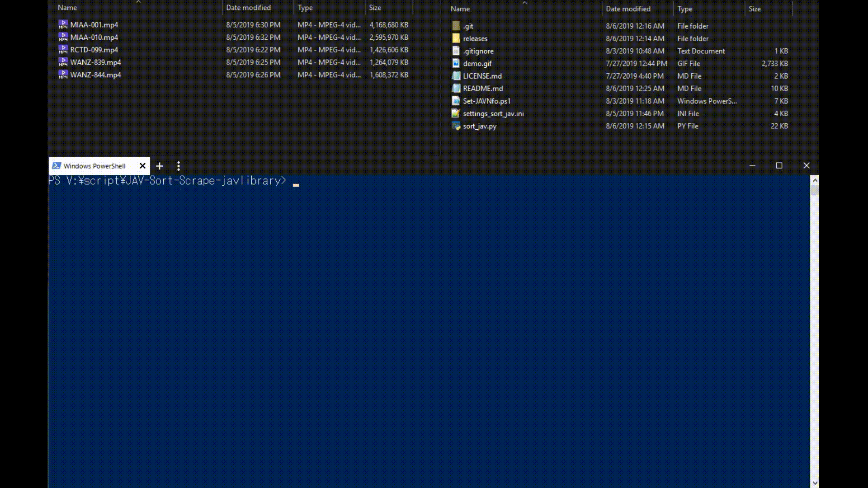Sort left pane by Size column

375,8
